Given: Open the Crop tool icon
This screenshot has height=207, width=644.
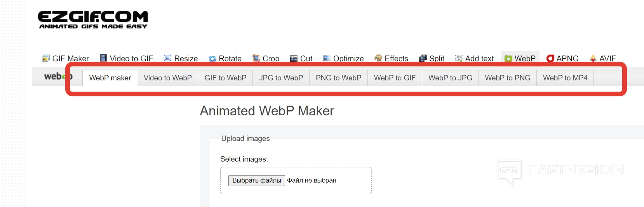Looking at the screenshot, I should (x=256, y=58).
